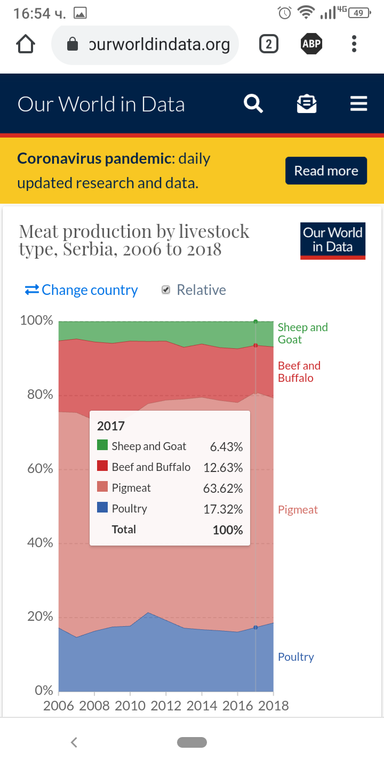Select the Pigmeat series label
Screen dimensions: 384x768
[298, 509]
